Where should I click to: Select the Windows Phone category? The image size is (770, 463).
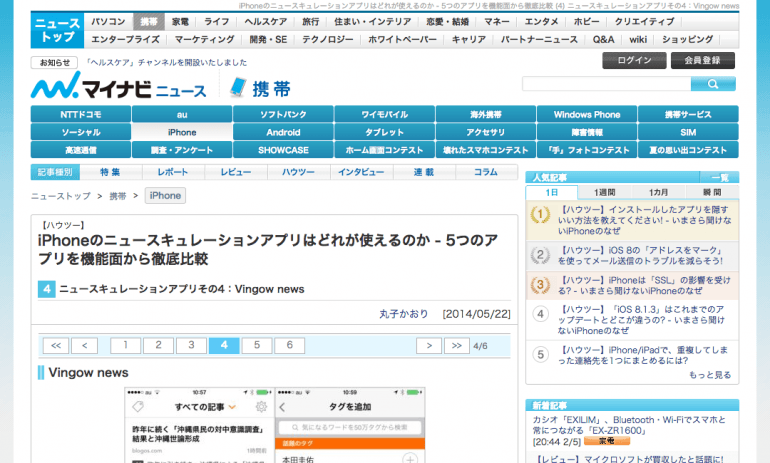[x=587, y=114]
